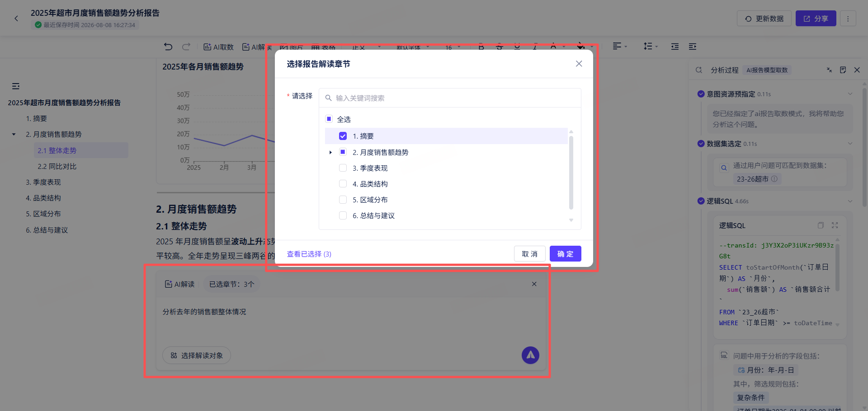Open the 查看已选择 (3) link

pos(309,254)
